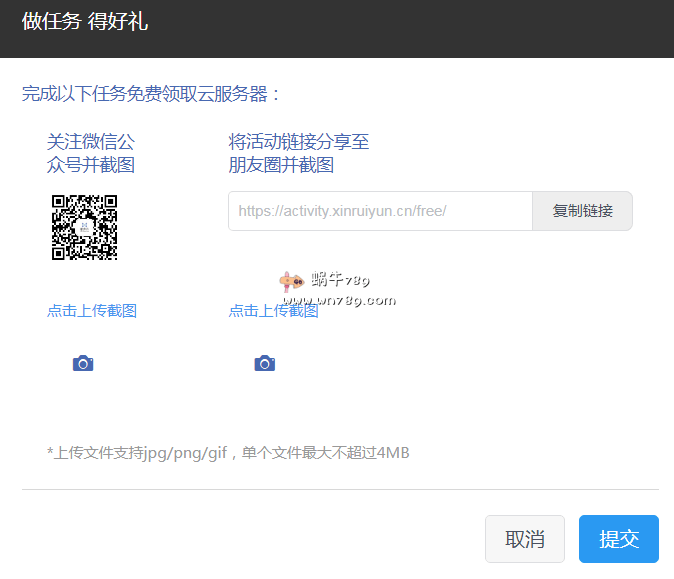Click the 将活动链接分享至朋友圈并截图 task heading
674x579 pixels.
tap(299, 153)
